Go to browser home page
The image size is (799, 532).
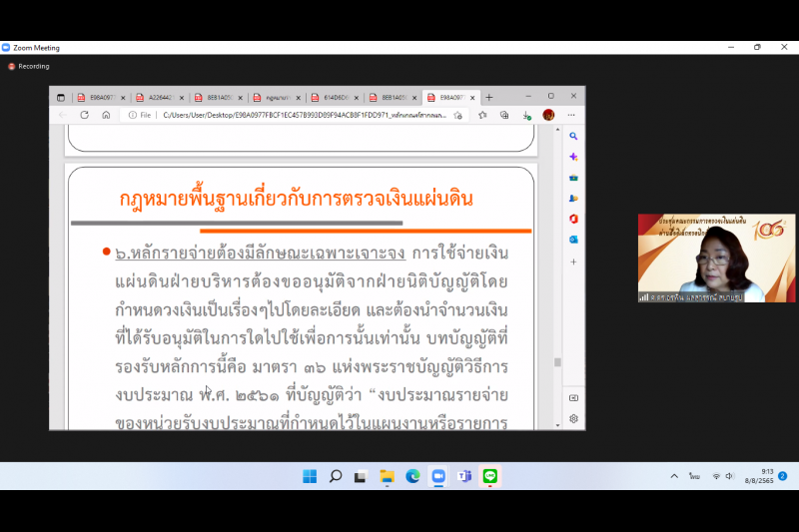point(106,115)
